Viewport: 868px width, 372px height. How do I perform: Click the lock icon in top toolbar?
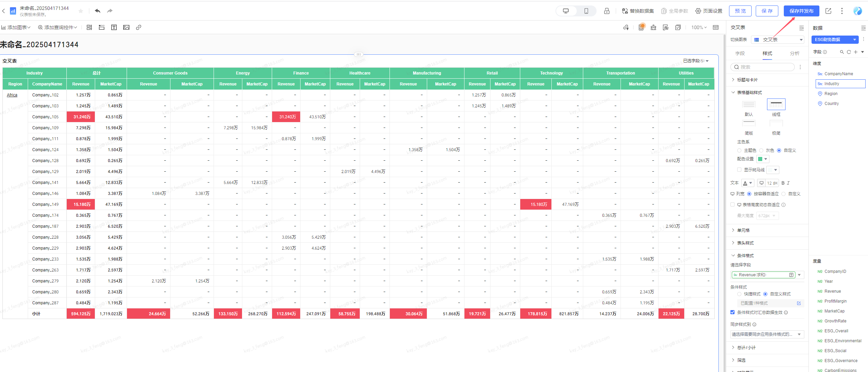607,11
